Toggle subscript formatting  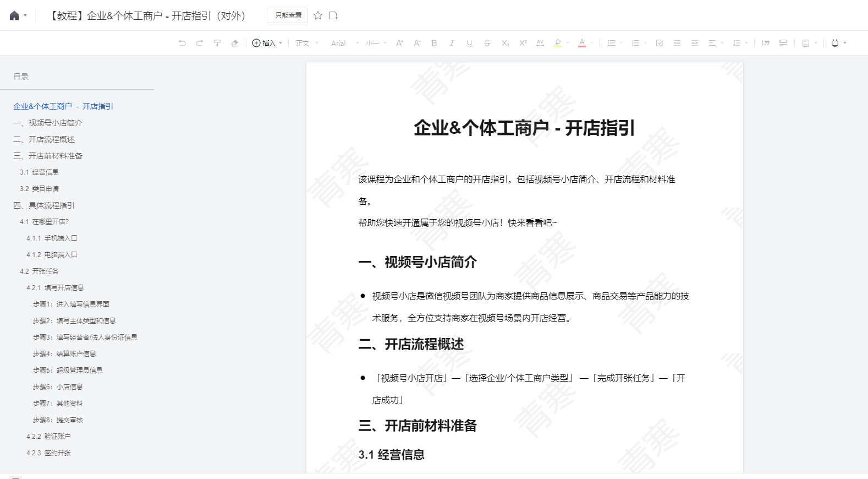click(x=505, y=43)
